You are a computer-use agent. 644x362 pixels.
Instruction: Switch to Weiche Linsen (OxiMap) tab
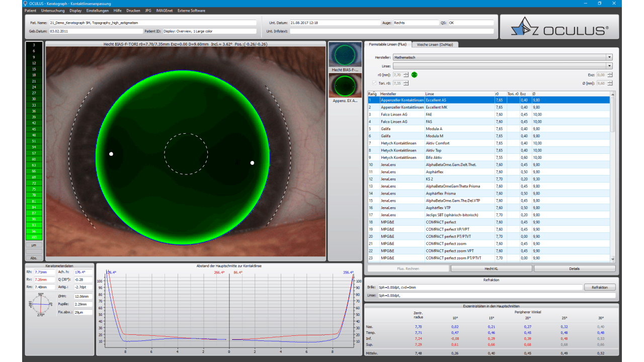pyautogui.click(x=435, y=44)
